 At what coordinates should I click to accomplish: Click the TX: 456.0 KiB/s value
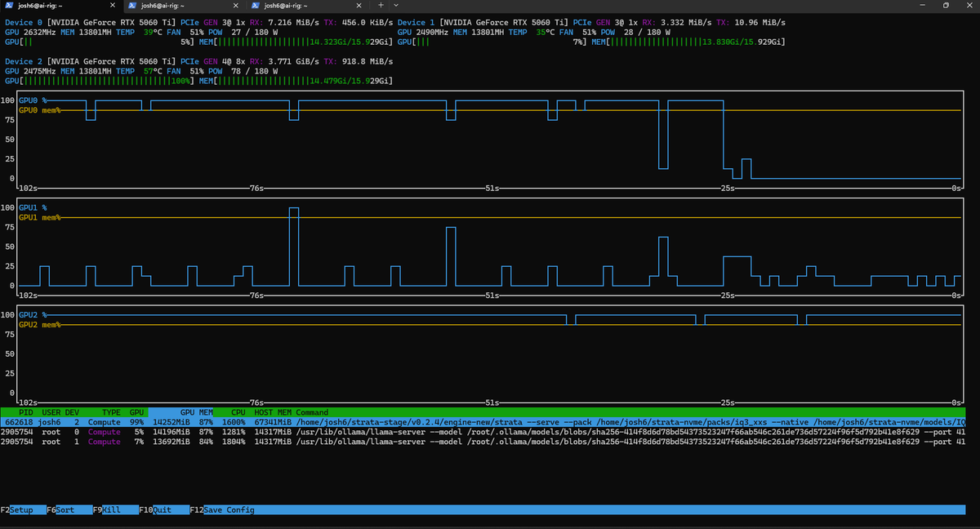point(357,22)
